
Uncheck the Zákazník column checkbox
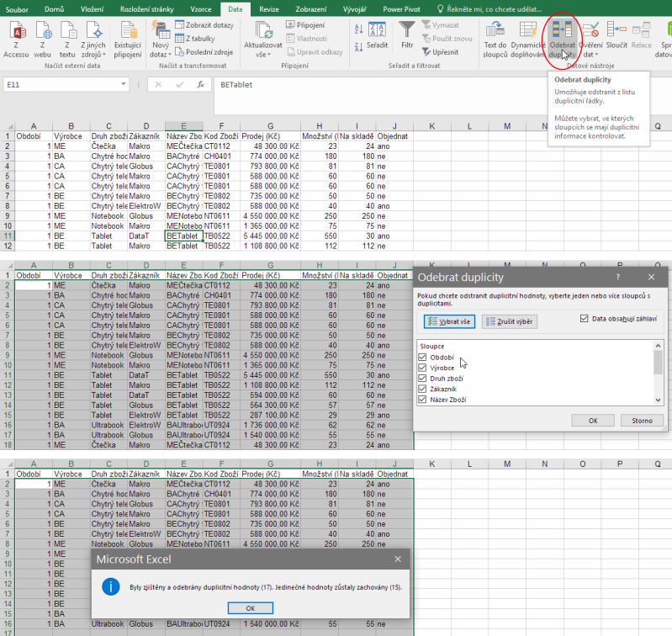click(x=422, y=389)
